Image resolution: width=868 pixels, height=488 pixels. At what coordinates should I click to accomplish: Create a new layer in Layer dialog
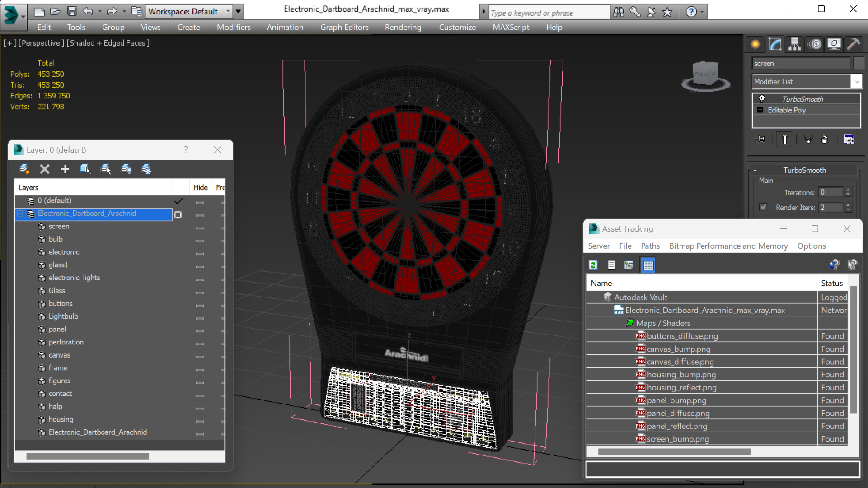(24, 169)
